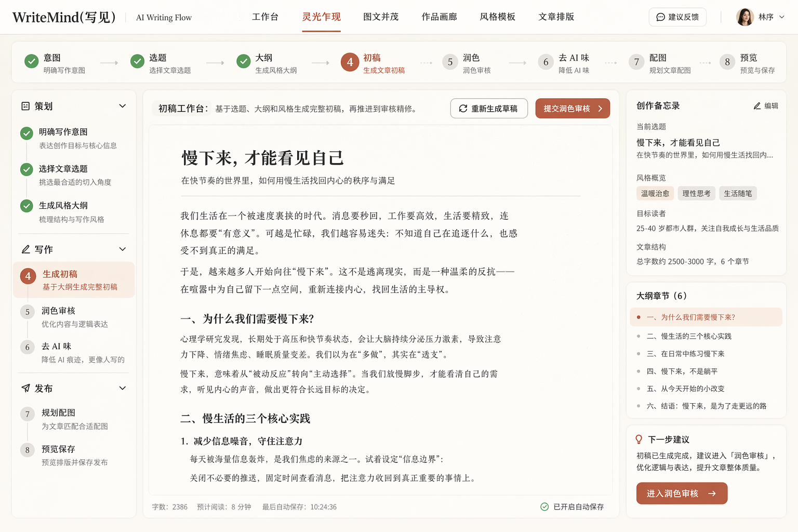Click the 建议反馈 button

pyautogui.click(x=677, y=17)
